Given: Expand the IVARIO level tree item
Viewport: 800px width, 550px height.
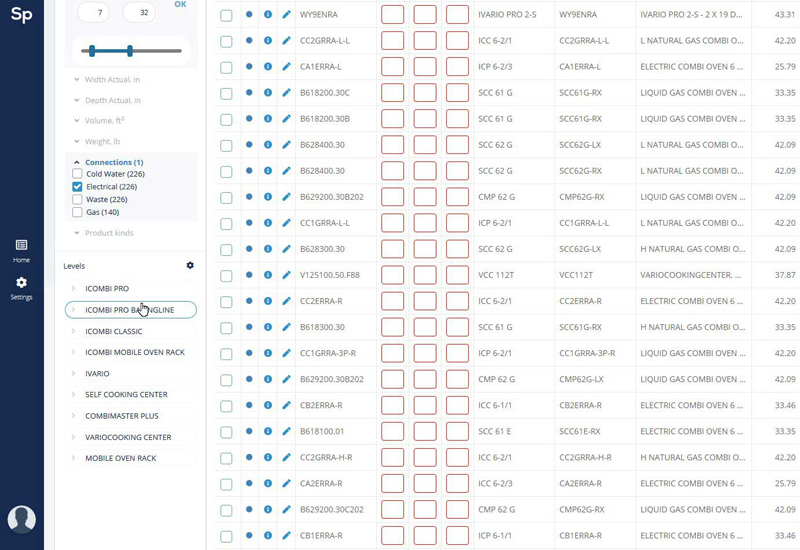Looking at the screenshot, I should tap(73, 373).
